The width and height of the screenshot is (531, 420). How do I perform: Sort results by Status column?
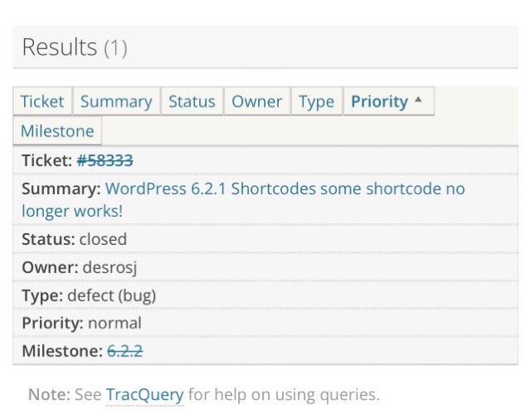pos(192,101)
